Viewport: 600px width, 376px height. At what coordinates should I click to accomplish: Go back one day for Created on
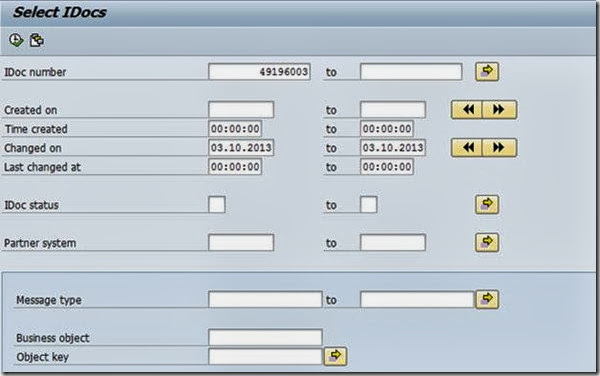tap(467, 110)
